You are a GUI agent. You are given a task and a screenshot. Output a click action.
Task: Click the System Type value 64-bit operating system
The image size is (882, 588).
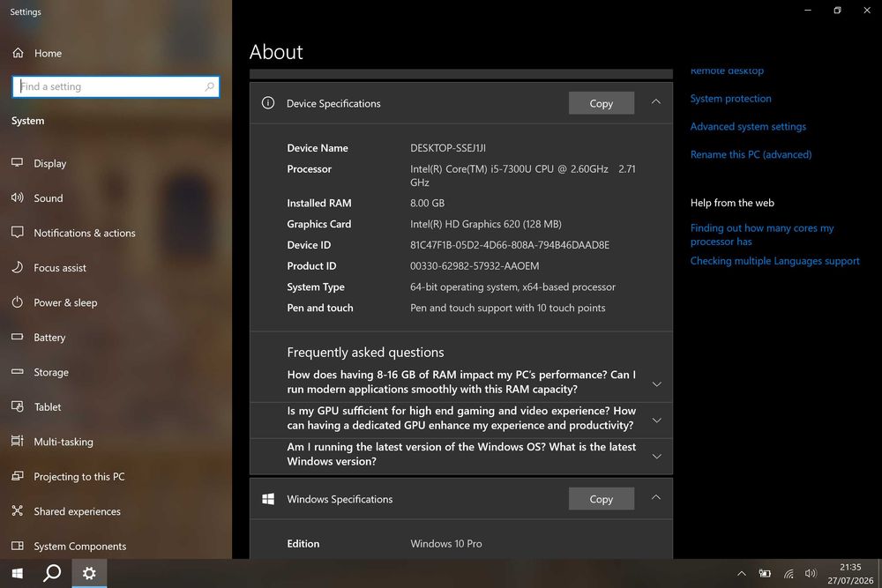[x=512, y=287]
